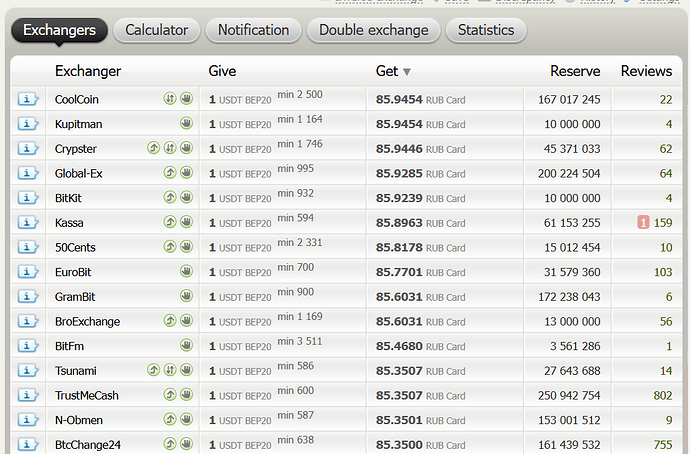Click Crypster's single up-arrow badge icon
The image size is (690, 454).
(153, 148)
